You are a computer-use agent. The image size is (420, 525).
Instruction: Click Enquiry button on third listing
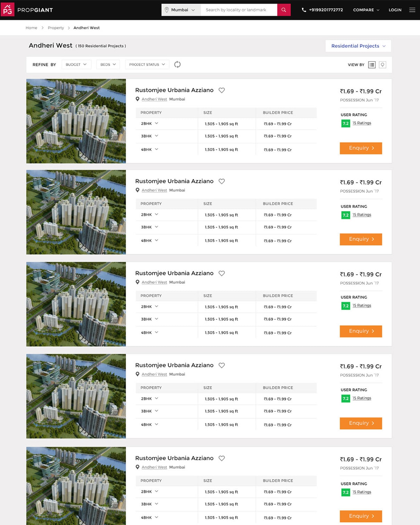[361, 331]
